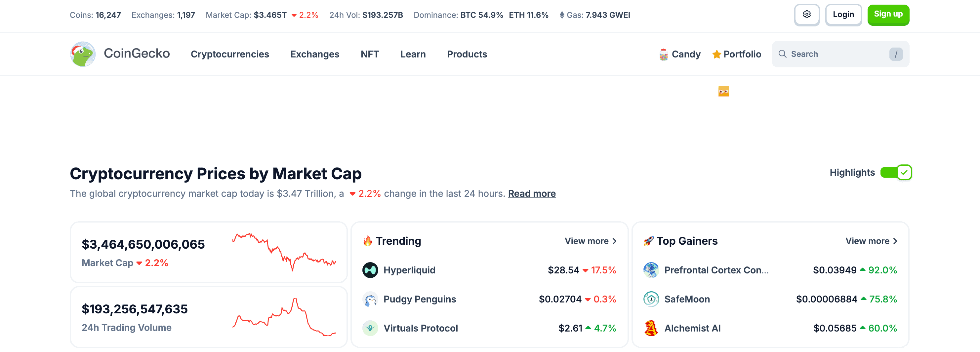The image size is (980, 352).
Task: Click the Virtuals Protocol coin icon
Action: pyautogui.click(x=370, y=328)
